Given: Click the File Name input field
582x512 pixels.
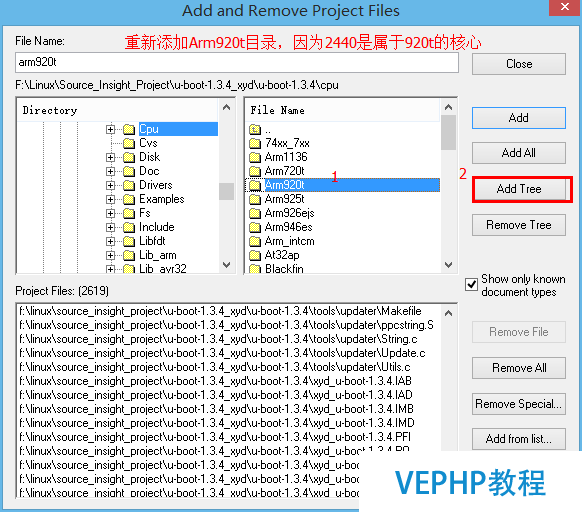Looking at the screenshot, I should [x=237, y=62].
